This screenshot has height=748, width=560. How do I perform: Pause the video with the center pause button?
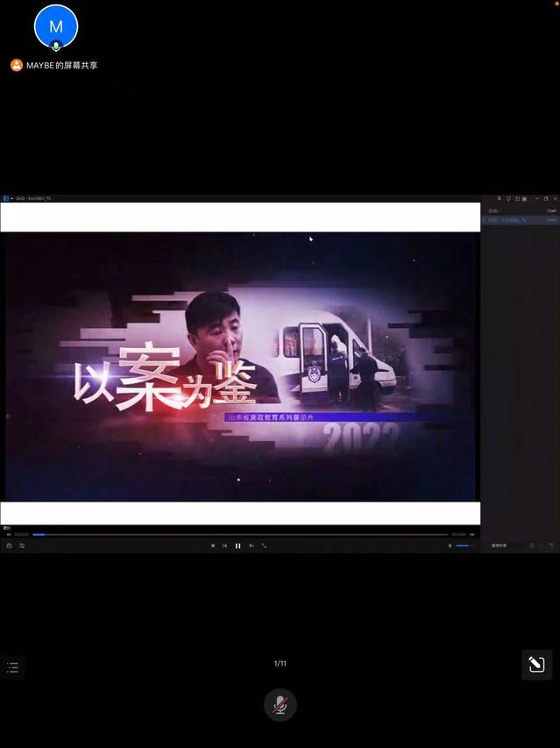pyautogui.click(x=237, y=545)
